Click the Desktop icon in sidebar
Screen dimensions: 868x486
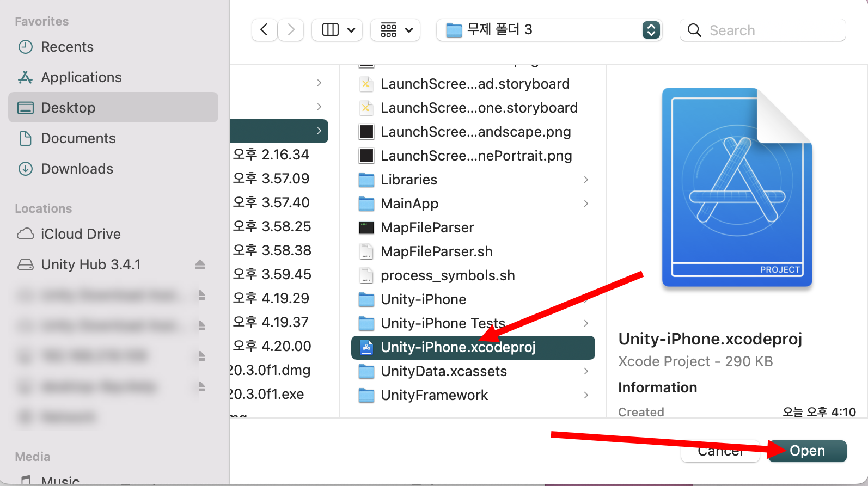click(26, 108)
